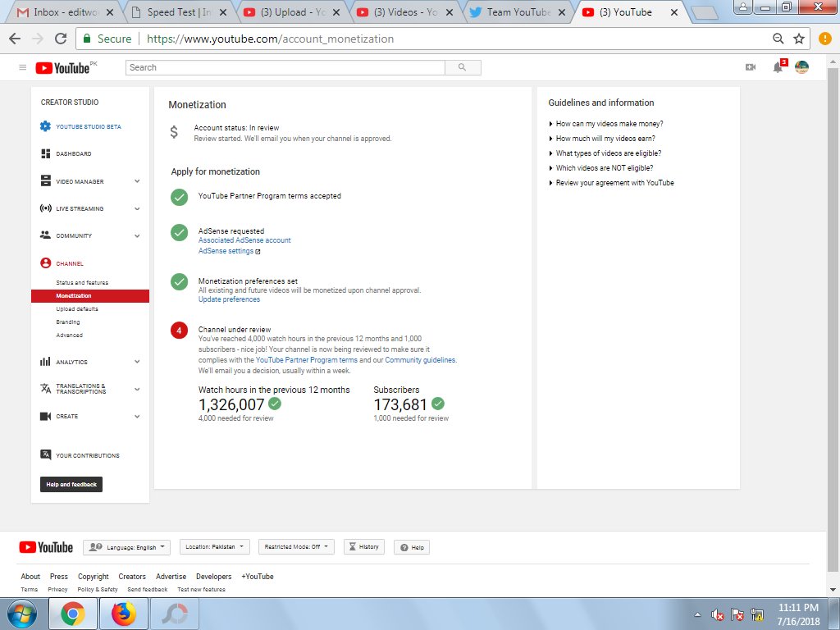Image resolution: width=840 pixels, height=630 pixels.
Task: Expand the Video Manager section
Action: pos(137,181)
